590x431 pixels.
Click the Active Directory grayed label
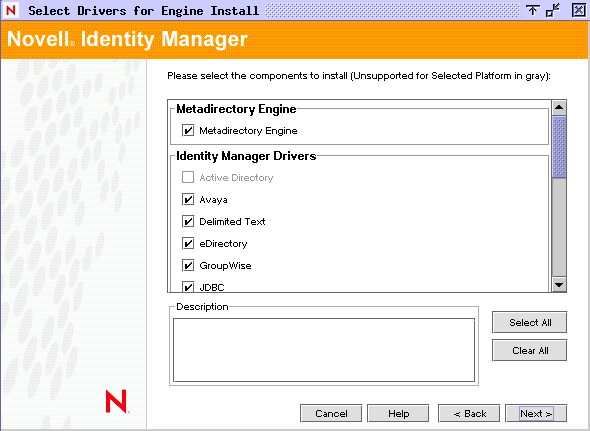coord(236,178)
